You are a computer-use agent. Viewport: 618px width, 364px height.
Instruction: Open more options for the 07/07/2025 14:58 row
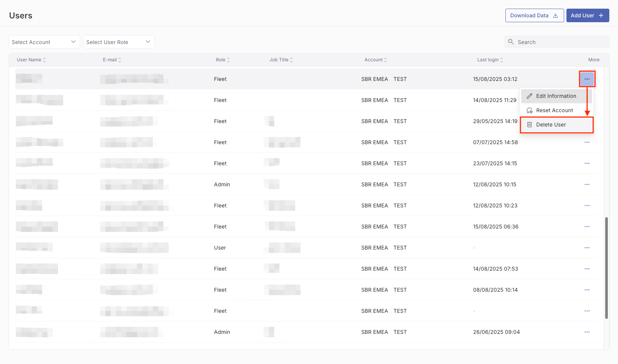[x=587, y=142]
